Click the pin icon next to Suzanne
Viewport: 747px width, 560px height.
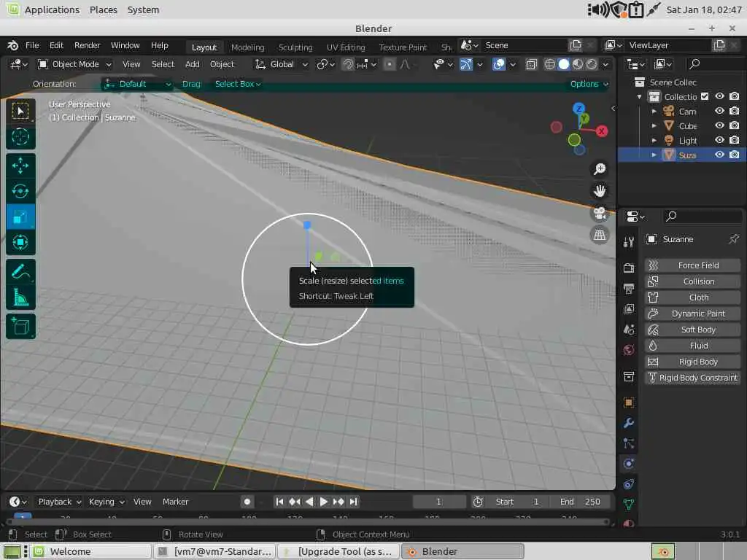pos(734,239)
